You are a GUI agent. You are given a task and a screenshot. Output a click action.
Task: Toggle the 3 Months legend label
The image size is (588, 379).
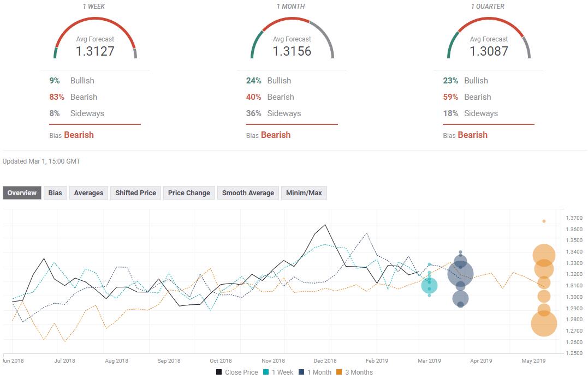tap(359, 372)
